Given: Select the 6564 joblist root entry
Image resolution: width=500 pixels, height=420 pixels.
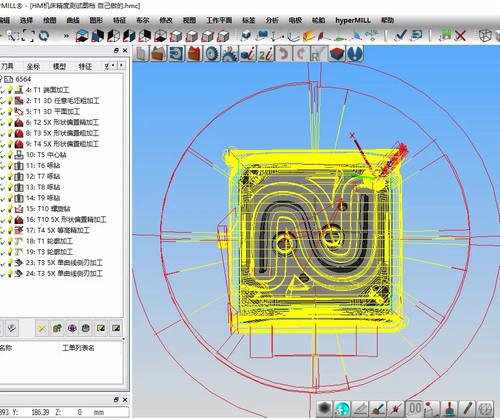Looking at the screenshot, I should (23, 79).
